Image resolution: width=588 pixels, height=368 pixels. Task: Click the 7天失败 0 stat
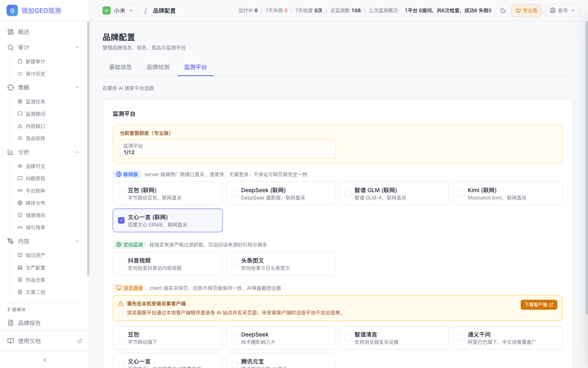pos(276,11)
